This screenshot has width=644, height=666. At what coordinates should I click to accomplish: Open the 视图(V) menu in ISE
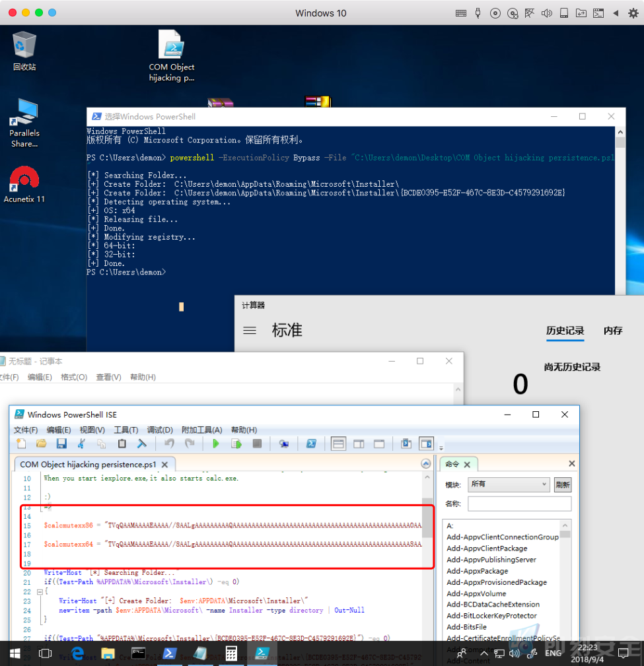(92, 430)
